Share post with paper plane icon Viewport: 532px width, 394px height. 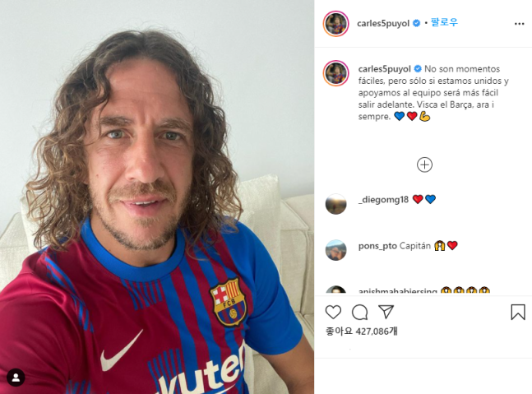pyautogui.click(x=386, y=312)
